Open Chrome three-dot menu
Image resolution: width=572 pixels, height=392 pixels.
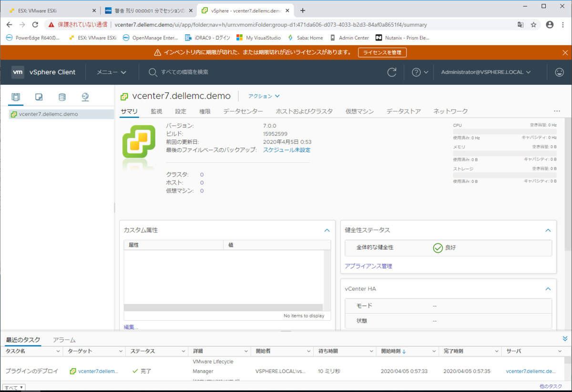(563, 25)
